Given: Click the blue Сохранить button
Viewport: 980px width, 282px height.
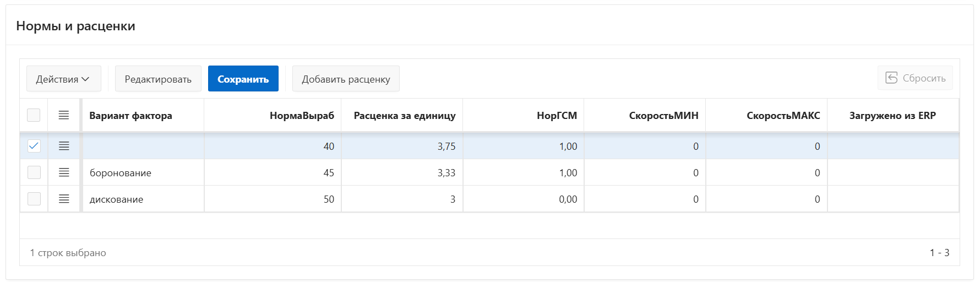Looking at the screenshot, I should click(x=243, y=79).
